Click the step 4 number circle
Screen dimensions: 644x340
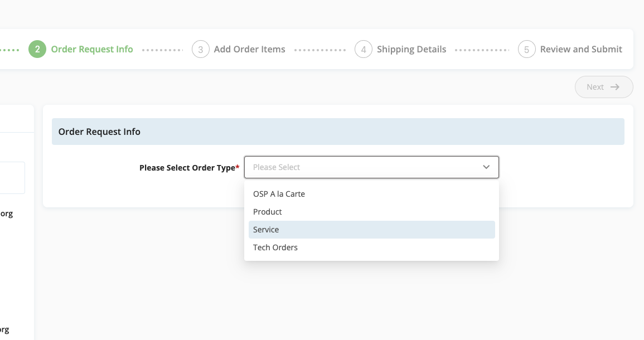point(364,49)
